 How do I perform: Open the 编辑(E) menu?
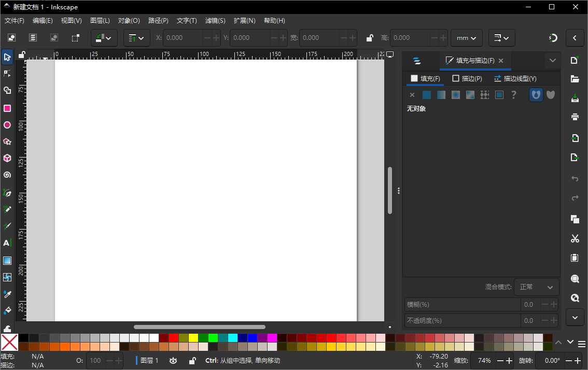(43, 21)
